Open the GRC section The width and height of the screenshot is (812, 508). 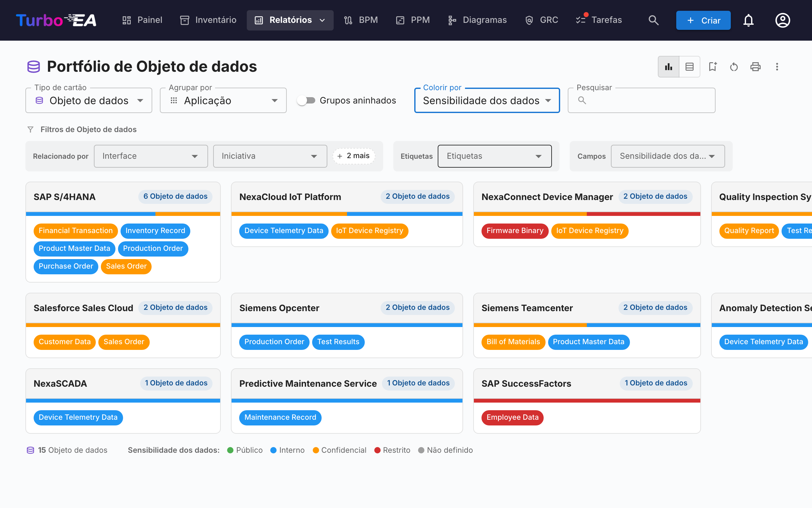[x=541, y=20]
